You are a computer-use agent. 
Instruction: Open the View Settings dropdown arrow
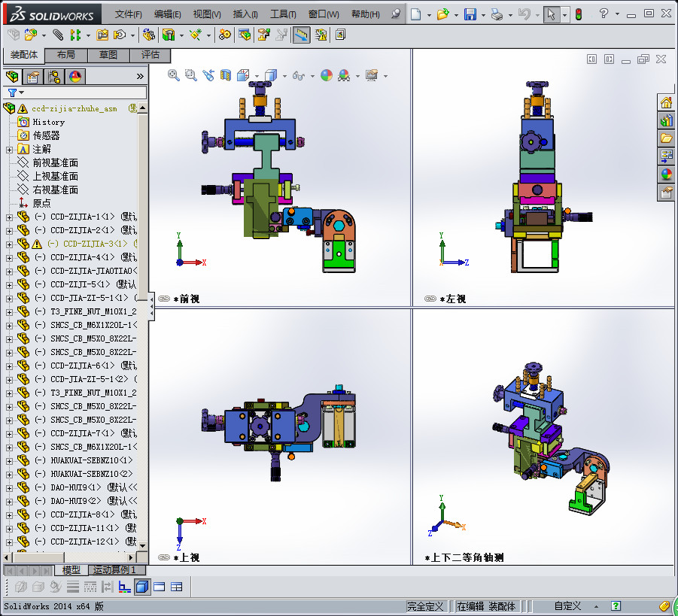385,76
